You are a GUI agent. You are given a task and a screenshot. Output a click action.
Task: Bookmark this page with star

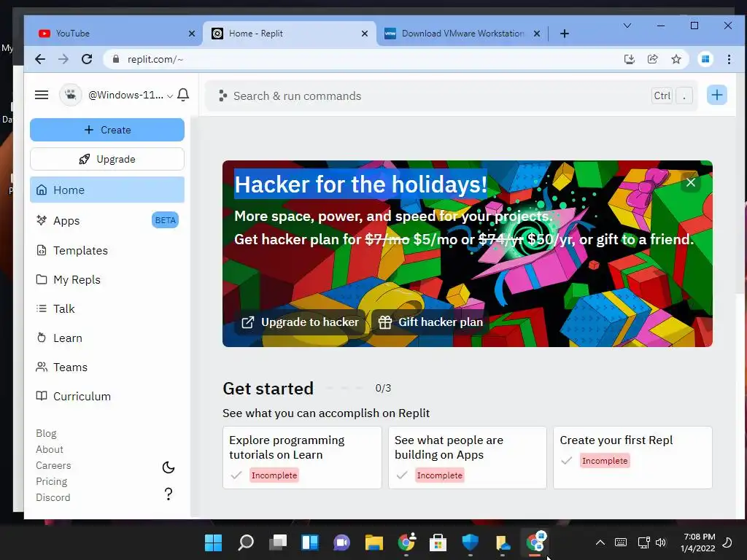[x=676, y=59]
